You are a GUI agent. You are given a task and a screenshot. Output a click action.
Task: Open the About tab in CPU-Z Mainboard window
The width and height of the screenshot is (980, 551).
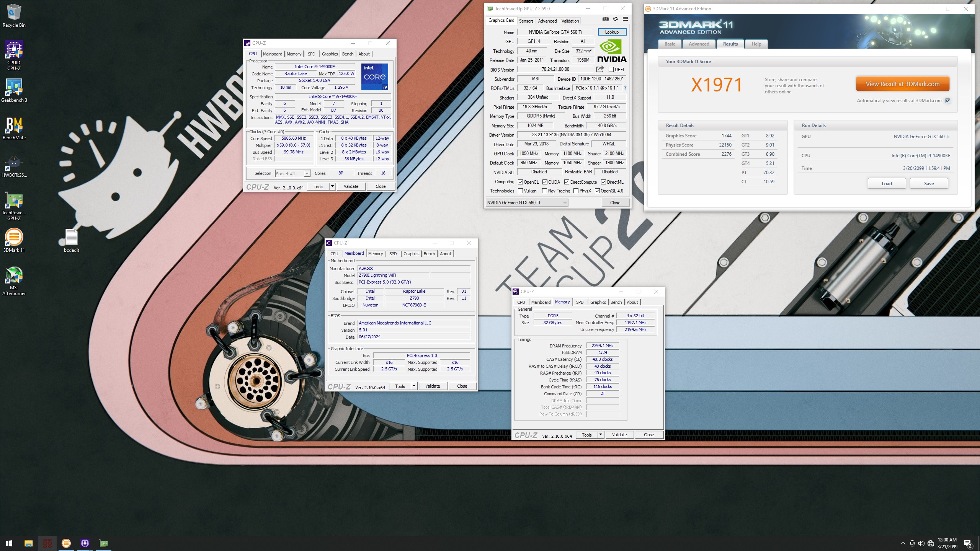[445, 254]
